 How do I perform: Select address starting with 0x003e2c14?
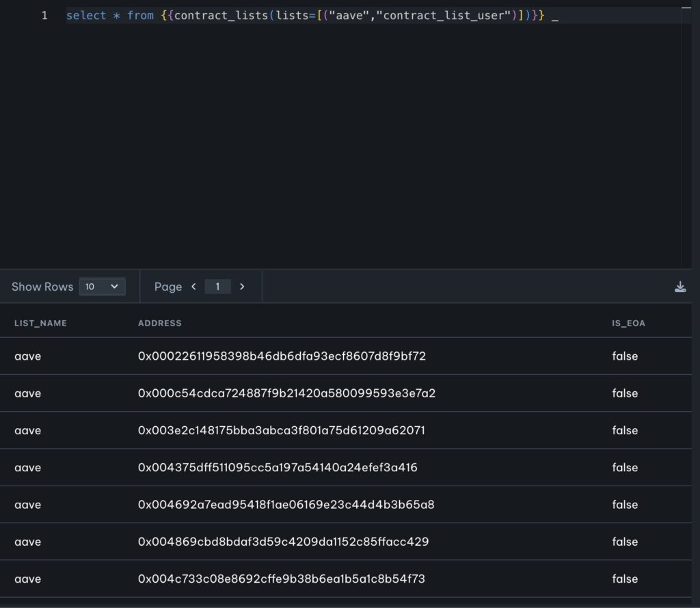[281, 430]
